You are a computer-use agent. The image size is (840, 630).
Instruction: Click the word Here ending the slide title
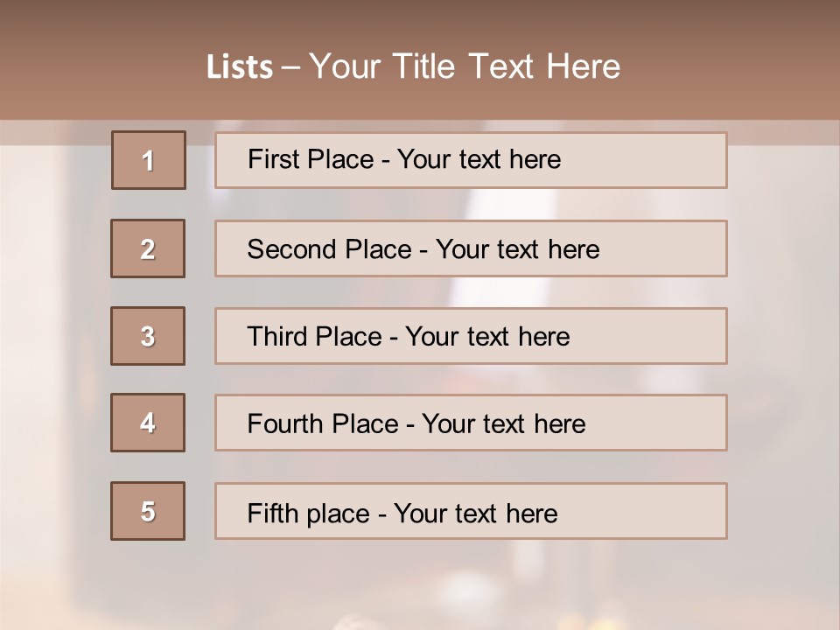click(x=584, y=66)
